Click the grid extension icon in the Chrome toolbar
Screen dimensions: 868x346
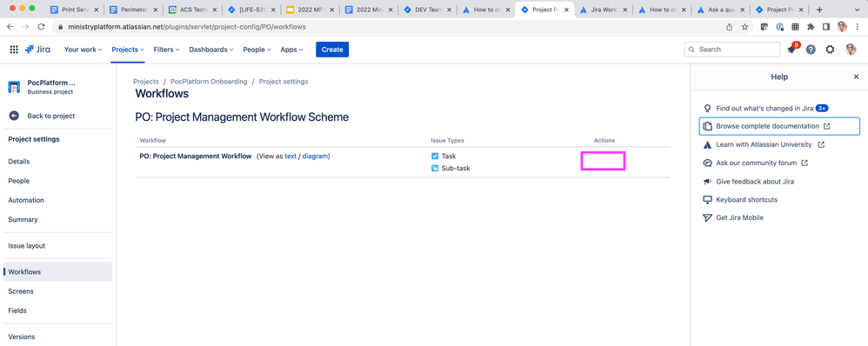point(795,27)
